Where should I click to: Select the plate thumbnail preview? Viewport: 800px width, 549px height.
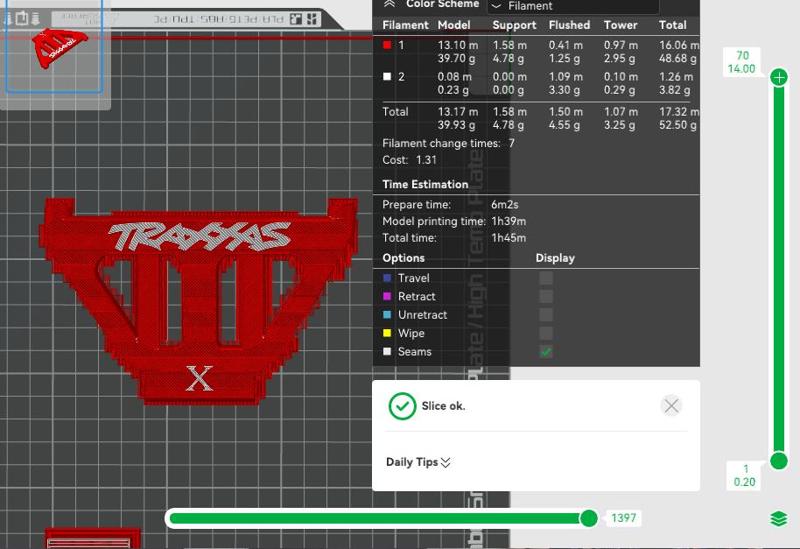pyautogui.click(x=55, y=47)
